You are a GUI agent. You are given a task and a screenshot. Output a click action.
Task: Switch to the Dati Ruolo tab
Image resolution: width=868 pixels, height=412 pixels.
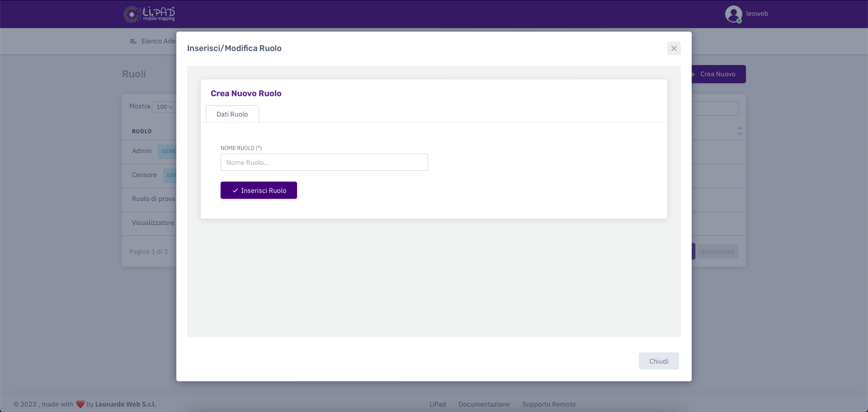coord(232,114)
